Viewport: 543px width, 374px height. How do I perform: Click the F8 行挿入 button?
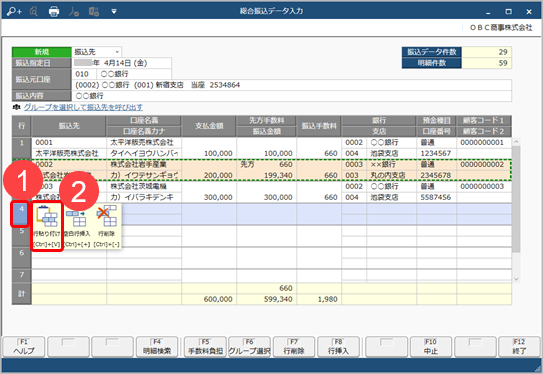pyautogui.click(x=338, y=347)
